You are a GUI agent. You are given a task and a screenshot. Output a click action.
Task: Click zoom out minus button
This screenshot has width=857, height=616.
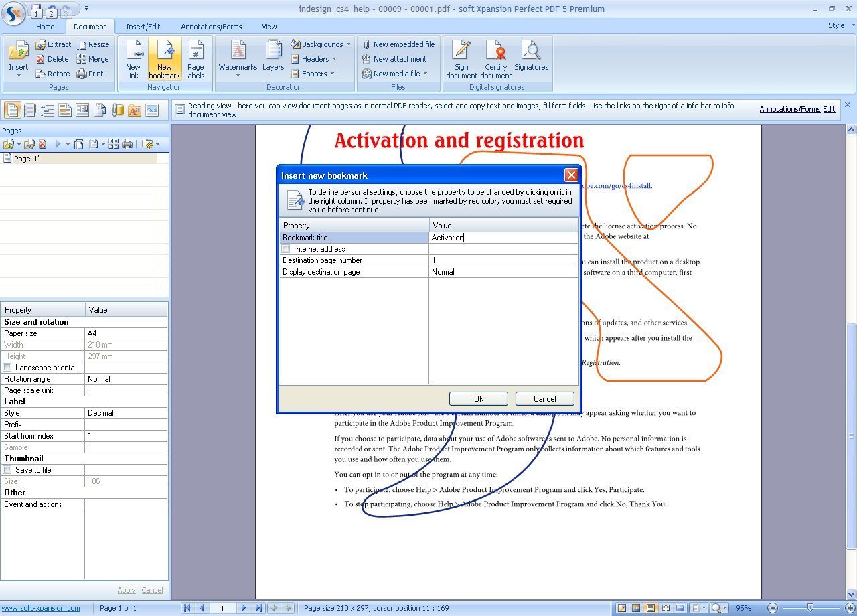(772, 608)
